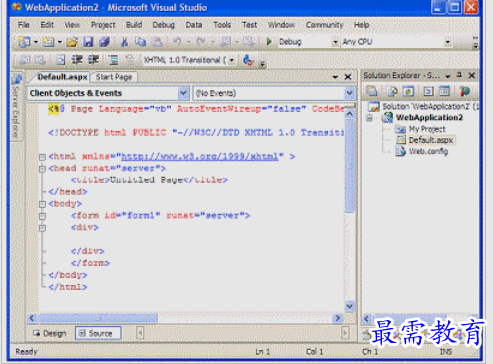Image resolution: width=493 pixels, height=364 pixels.
Task: Collapse the WebApplication2 project tree node
Action: 369,118
